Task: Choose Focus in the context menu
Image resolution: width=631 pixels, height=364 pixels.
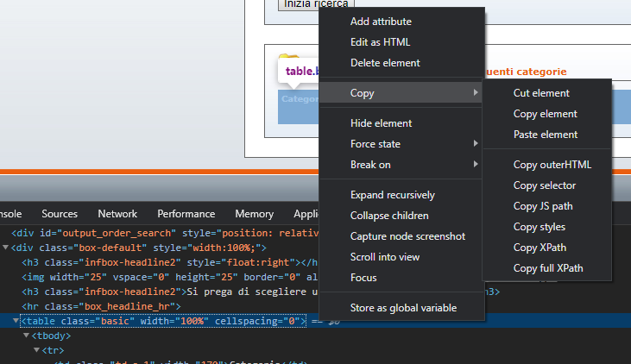Action: pos(401,278)
